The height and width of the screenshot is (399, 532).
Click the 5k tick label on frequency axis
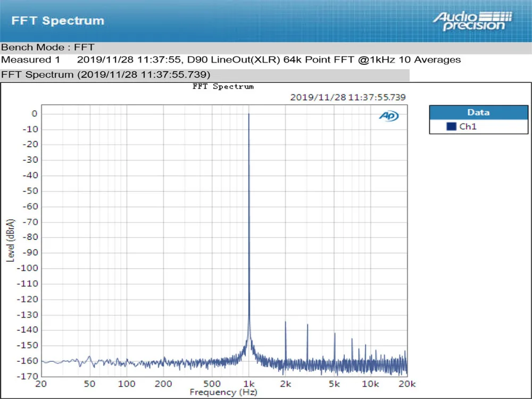pos(334,384)
